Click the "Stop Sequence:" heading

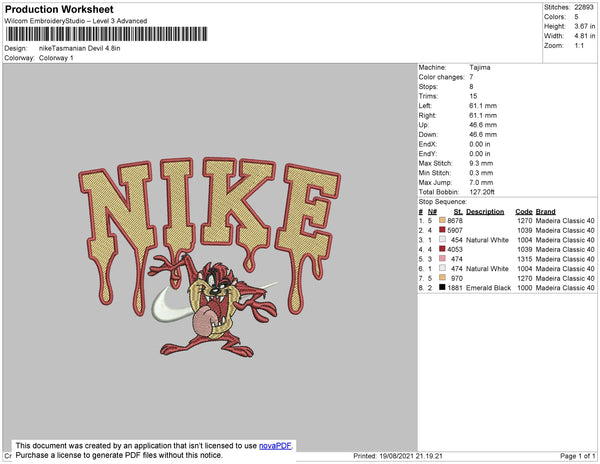click(442, 202)
